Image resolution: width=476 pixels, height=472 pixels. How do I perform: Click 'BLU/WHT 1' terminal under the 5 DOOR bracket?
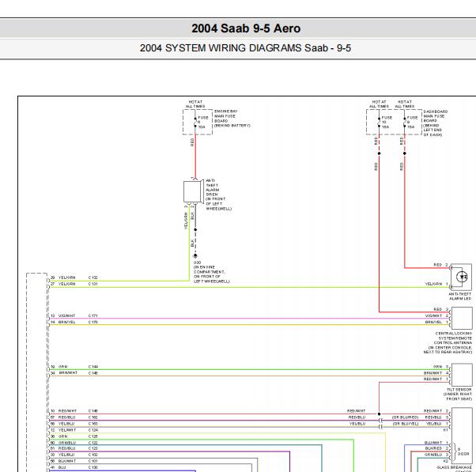[x=436, y=443]
